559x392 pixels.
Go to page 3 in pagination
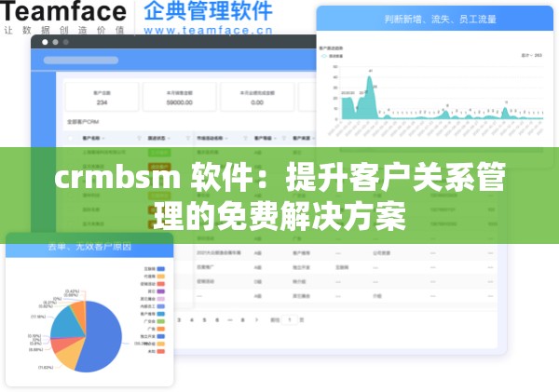coord(179,320)
